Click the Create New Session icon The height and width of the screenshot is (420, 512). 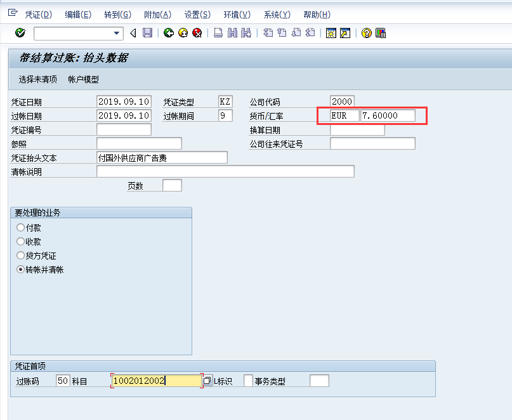(331, 33)
